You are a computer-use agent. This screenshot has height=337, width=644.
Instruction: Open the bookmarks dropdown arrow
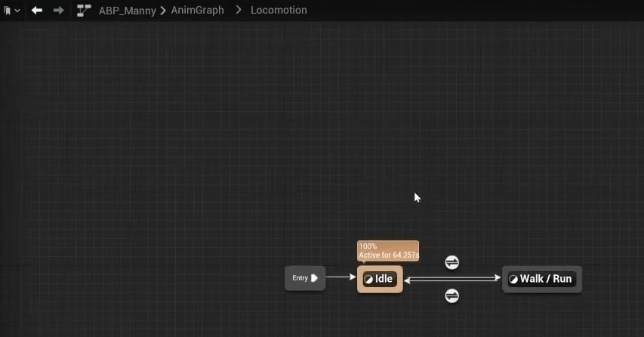[x=17, y=11]
